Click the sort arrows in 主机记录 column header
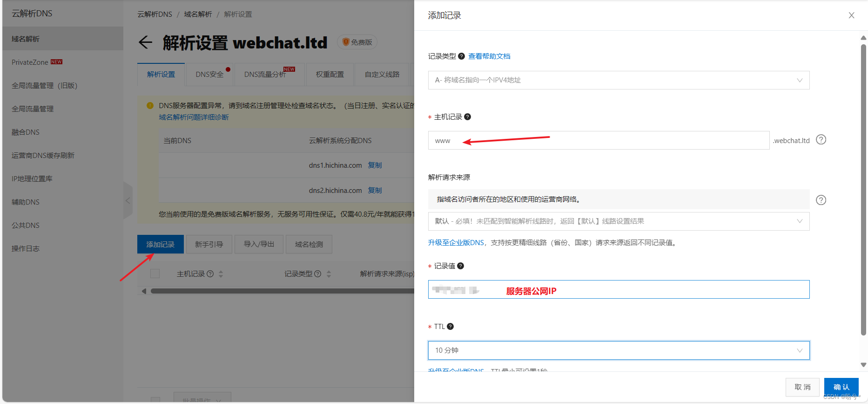Screen dimensions: 868x404 point(221,274)
